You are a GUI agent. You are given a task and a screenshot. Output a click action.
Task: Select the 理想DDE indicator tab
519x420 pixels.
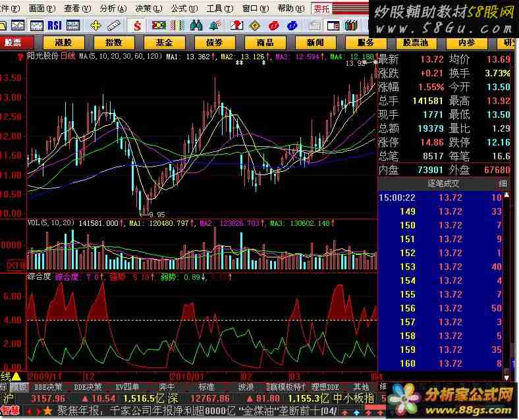tap(325, 386)
